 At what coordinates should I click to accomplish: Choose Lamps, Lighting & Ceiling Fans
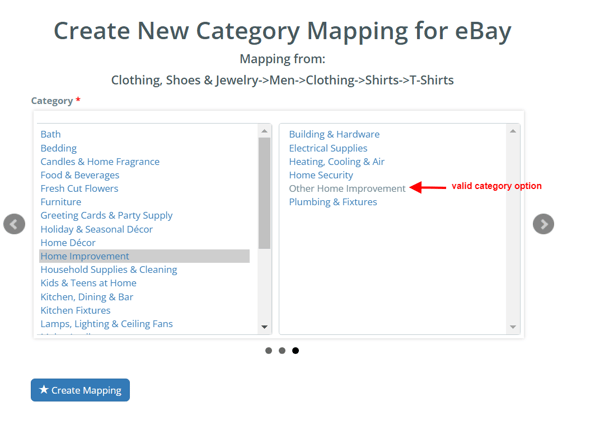tap(106, 324)
